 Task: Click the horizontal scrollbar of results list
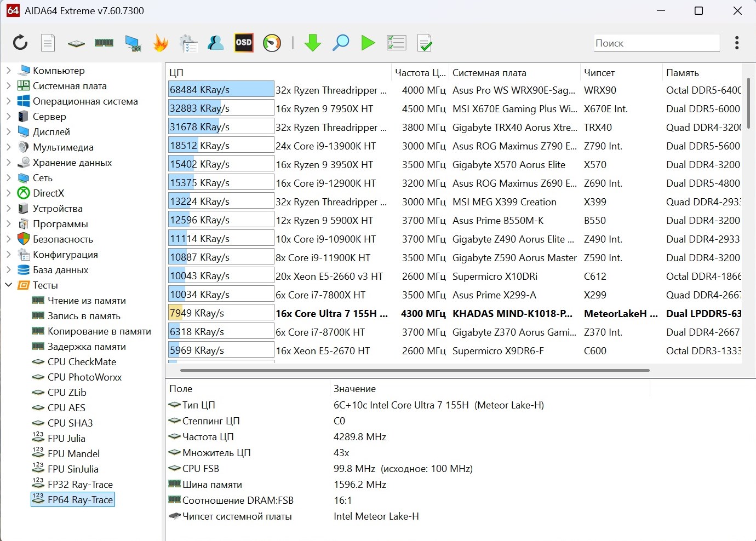414,370
